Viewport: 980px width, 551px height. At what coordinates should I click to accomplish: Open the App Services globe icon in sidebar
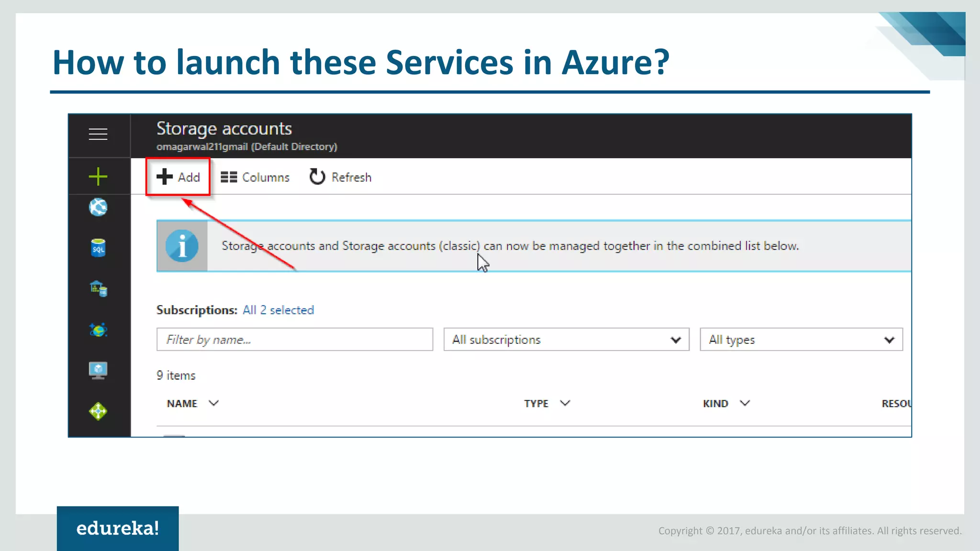click(x=98, y=207)
